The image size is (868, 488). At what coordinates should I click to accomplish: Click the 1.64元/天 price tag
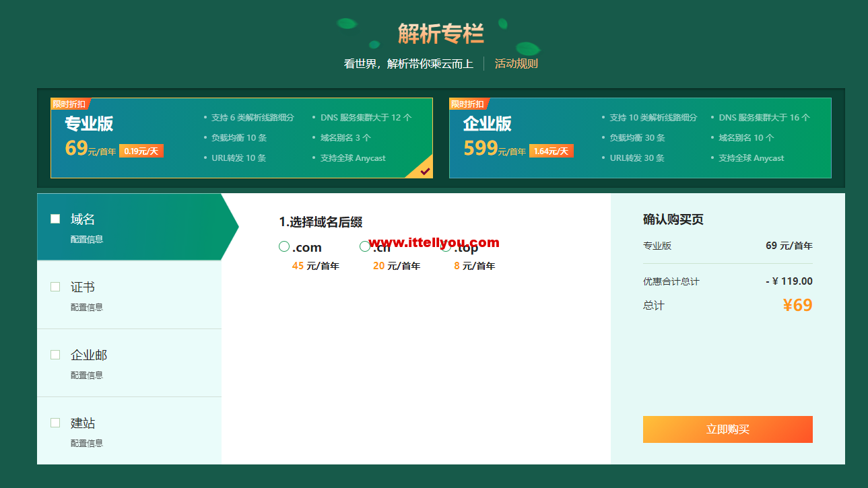pos(551,151)
